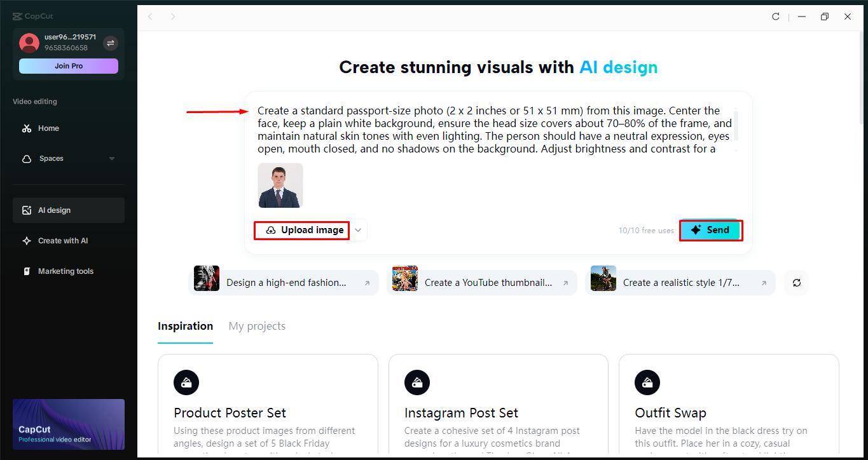Click the account switch icon beside username
868x460 pixels.
[111, 43]
